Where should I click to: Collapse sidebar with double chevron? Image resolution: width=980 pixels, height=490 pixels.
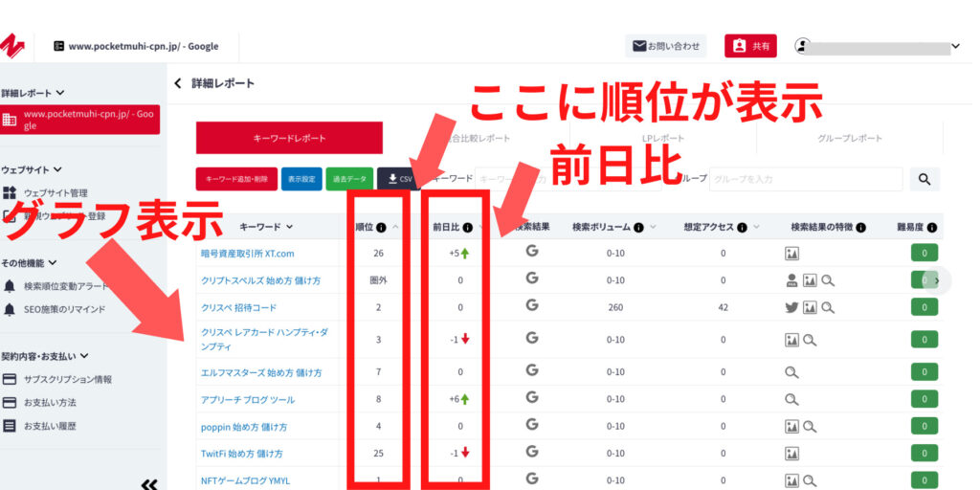pyautogui.click(x=148, y=483)
